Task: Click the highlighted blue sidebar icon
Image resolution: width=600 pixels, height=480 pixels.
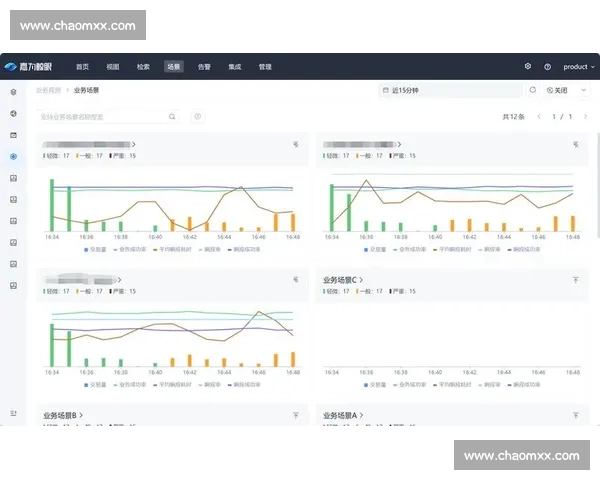Action: tap(13, 156)
